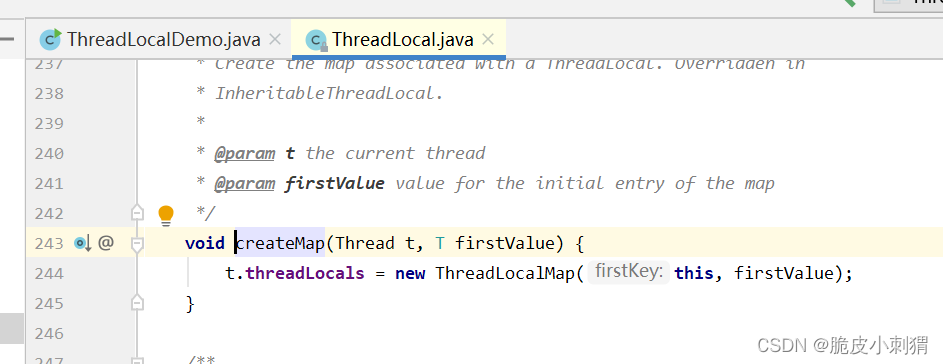This screenshot has height=364, width=943.
Task: Click the firstValue name in the Javadoc
Action: 334,184
